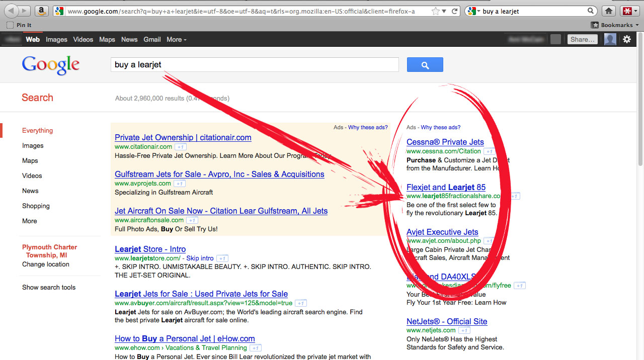
Task: Filter results by Maps in sidebar
Action: coord(30,161)
